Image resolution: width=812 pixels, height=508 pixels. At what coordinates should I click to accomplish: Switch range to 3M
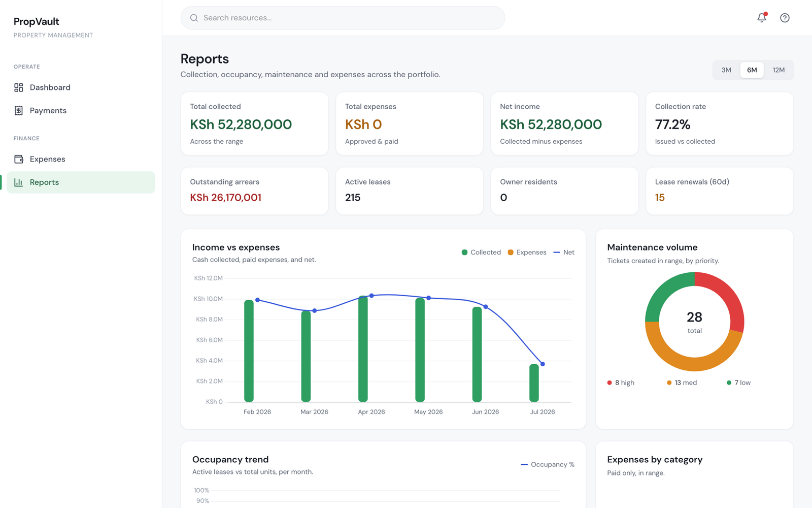click(726, 70)
